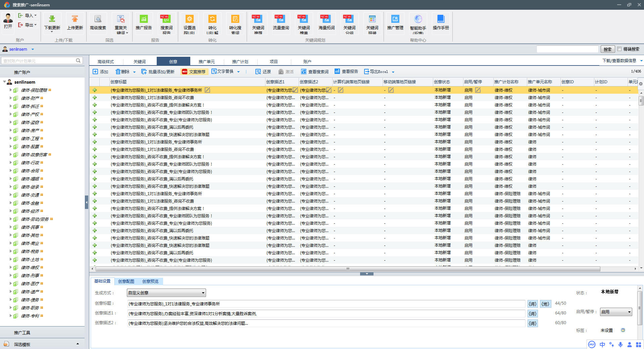Check the 律师-财产 campaign checkbox
Screen dimensions: 644x349
coord(15,98)
